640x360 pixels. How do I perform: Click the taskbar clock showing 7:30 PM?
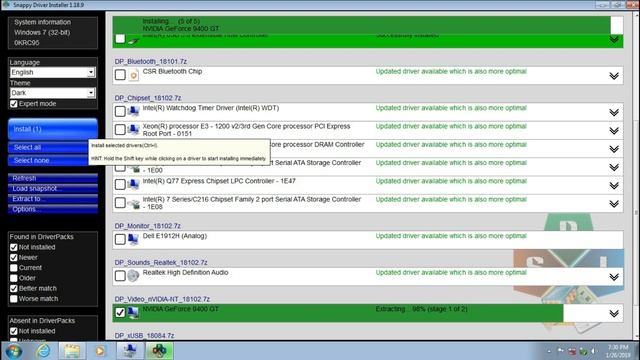(x=618, y=351)
